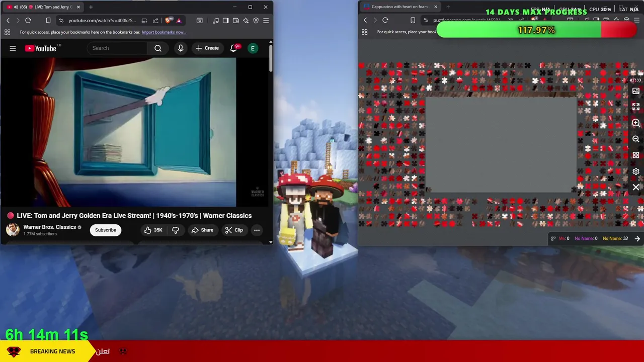Close the Tom and Jerry YouTube tab
The height and width of the screenshot is (362, 644).
(x=78, y=7)
